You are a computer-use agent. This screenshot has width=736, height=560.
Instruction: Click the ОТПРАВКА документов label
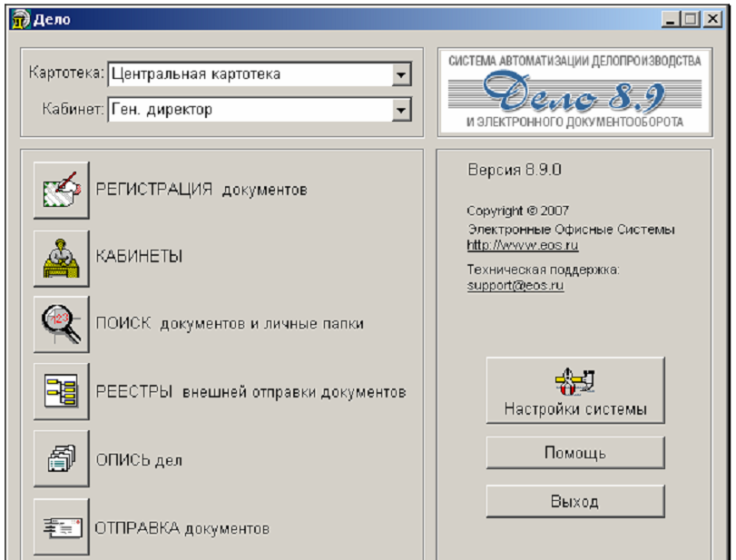coord(182,528)
